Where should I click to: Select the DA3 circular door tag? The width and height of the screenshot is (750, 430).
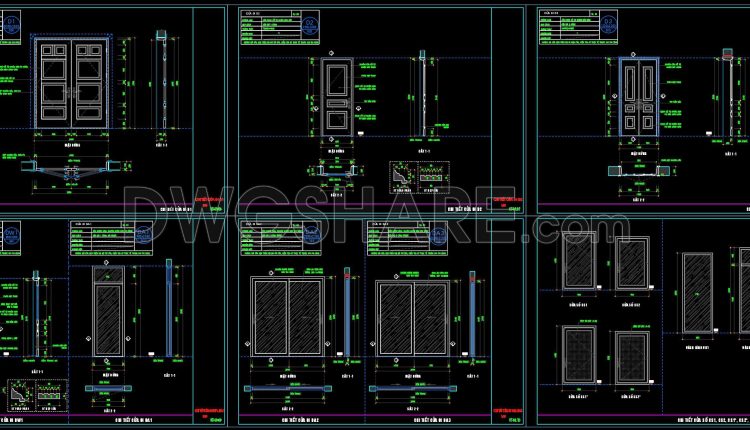(438, 235)
